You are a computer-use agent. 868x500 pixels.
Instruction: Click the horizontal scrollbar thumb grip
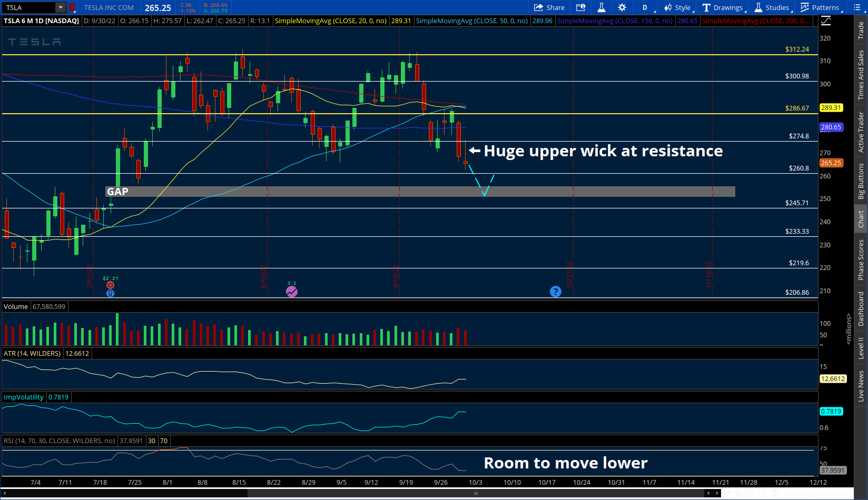pos(476,493)
